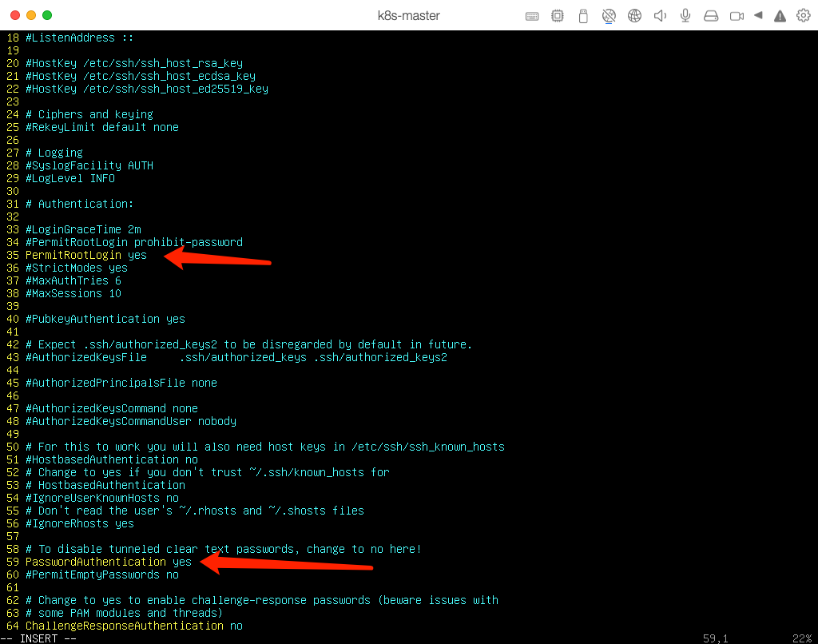Click the '#AuthorizedPrincipalsFile none' line
Screen dimensions: 818x644
point(121,383)
